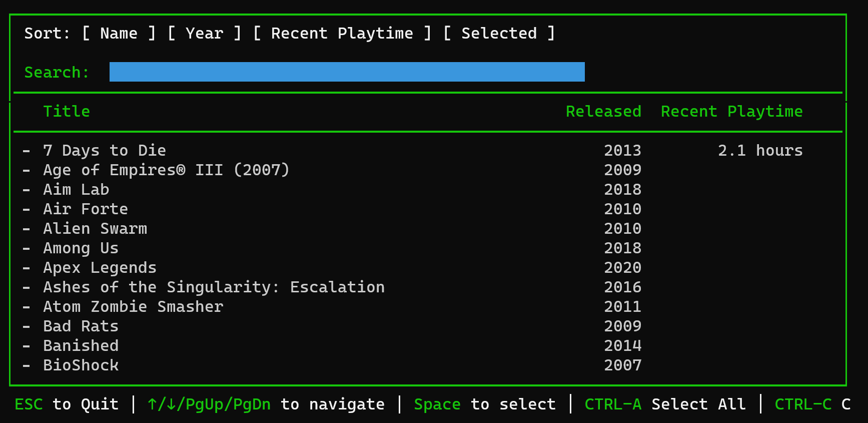Select Age of Empires III (2007)
The height and width of the screenshot is (423, 868).
[x=413, y=170]
